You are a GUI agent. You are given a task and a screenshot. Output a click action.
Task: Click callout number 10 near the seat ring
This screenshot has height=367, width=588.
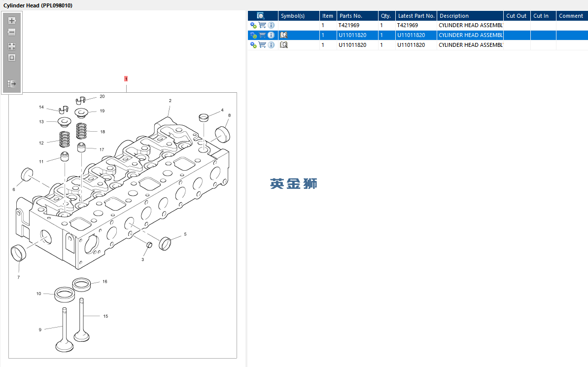click(38, 294)
